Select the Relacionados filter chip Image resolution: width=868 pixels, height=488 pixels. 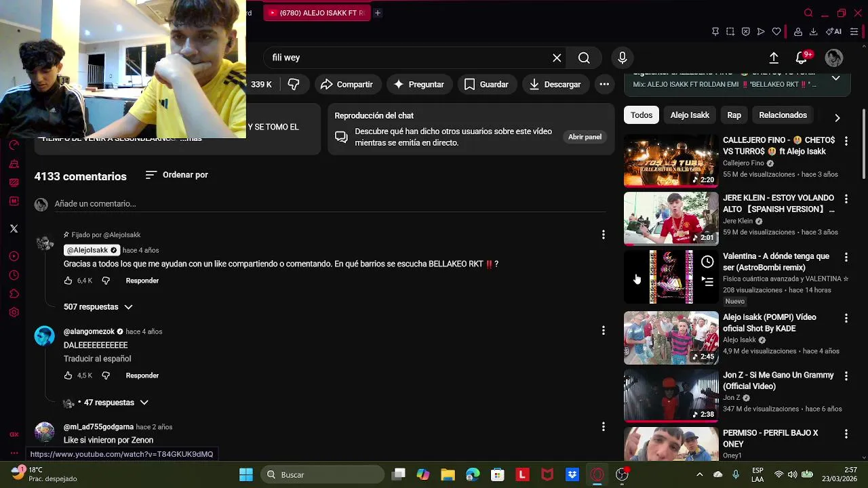(783, 115)
